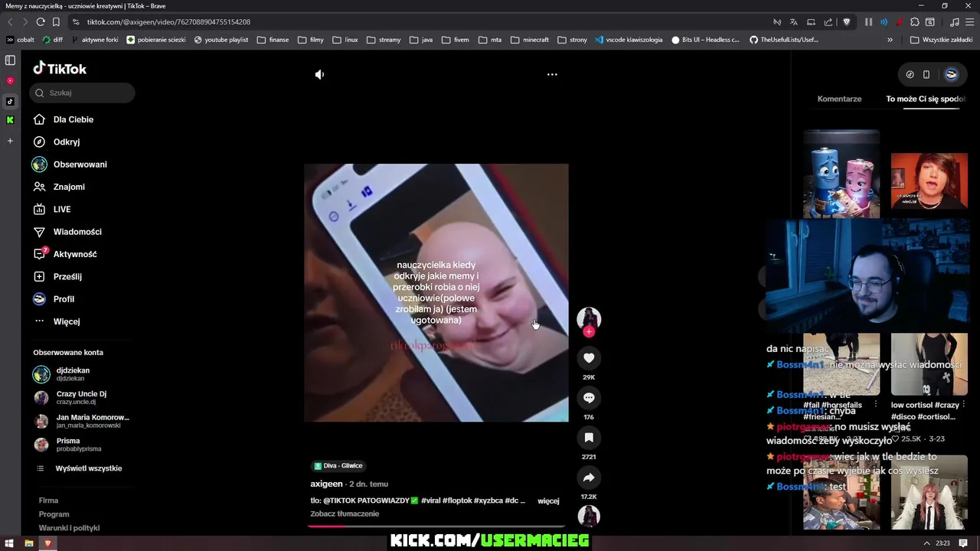This screenshot has width=980, height=551.
Task: Toggle the Brave sidebar panel icon
Action: [10, 60]
